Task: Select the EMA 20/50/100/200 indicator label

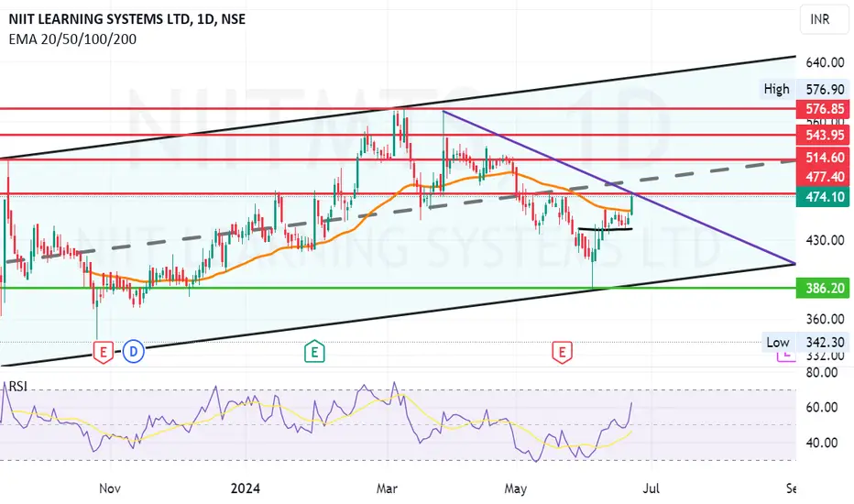Action: click(x=72, y=39)
